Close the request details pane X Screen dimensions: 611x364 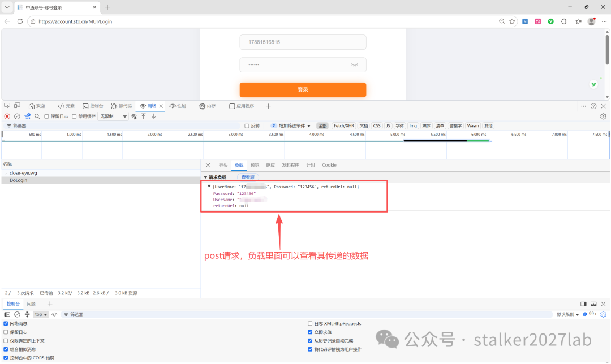point(208,165)
